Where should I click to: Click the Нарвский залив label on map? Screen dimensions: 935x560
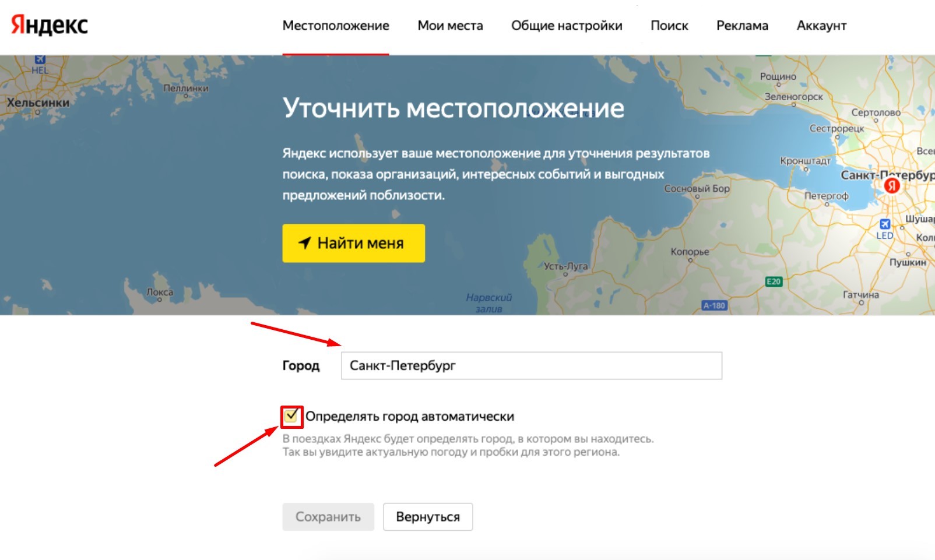click(x=488, y=303)
